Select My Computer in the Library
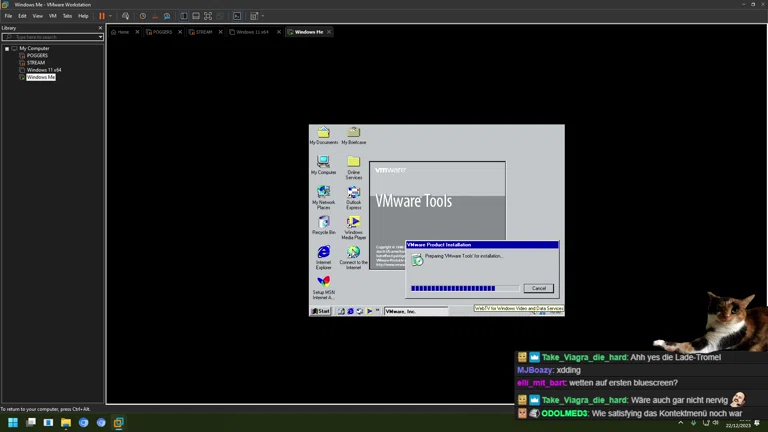Viewport: 768px width, 432px height. pos(34,48)
